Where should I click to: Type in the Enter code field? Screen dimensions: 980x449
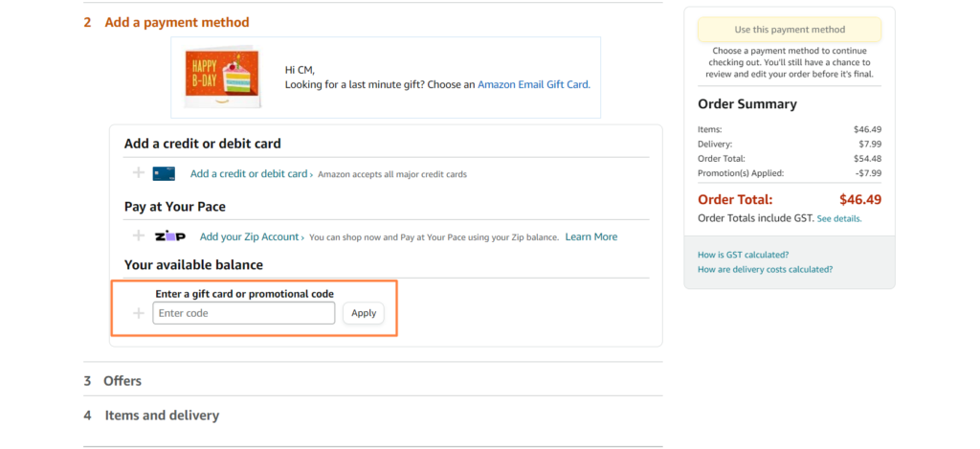[x=244, y=313]
